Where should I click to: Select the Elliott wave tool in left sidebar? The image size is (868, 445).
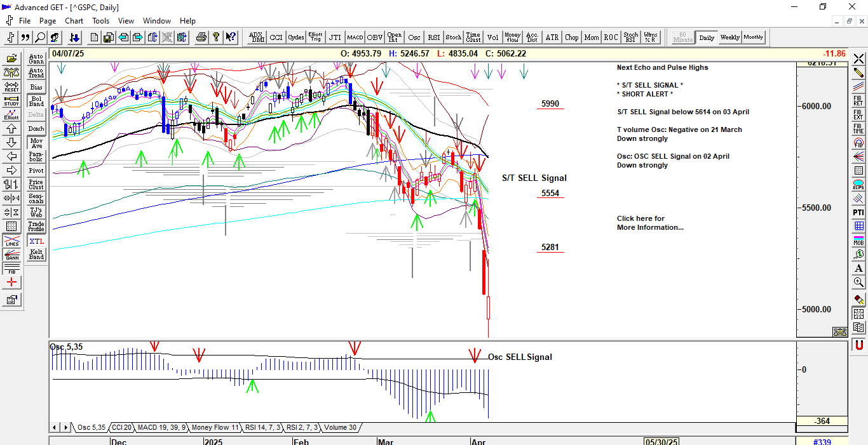click(11, 115)
